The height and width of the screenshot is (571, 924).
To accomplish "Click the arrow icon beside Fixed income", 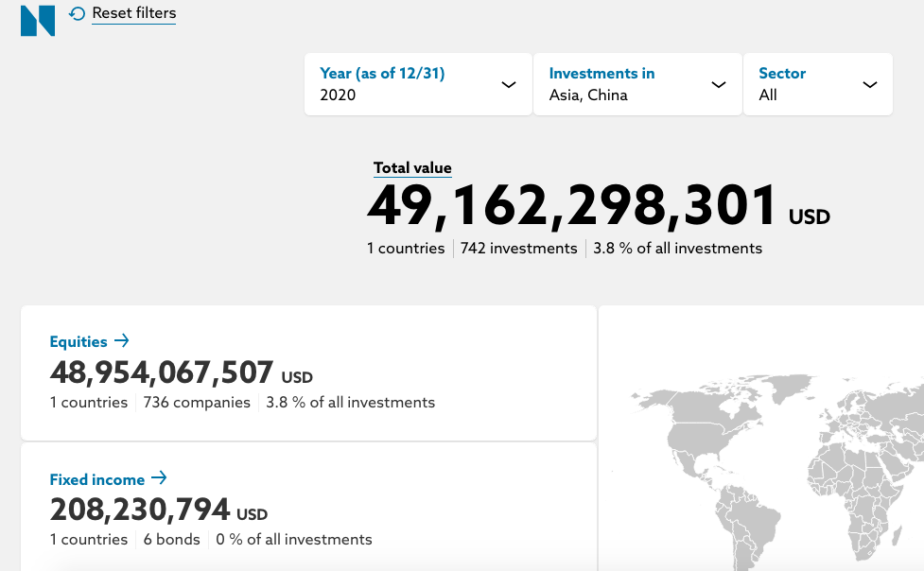I will (159, 478).
